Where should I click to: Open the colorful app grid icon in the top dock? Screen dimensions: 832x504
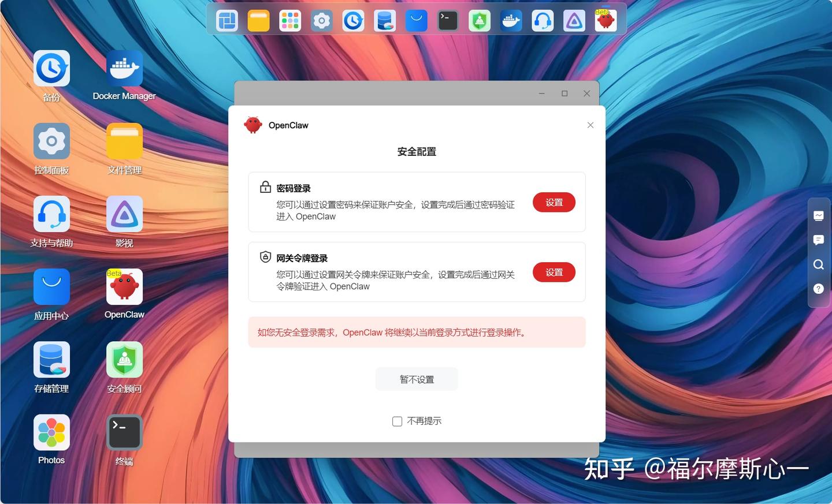pos(290,21)
